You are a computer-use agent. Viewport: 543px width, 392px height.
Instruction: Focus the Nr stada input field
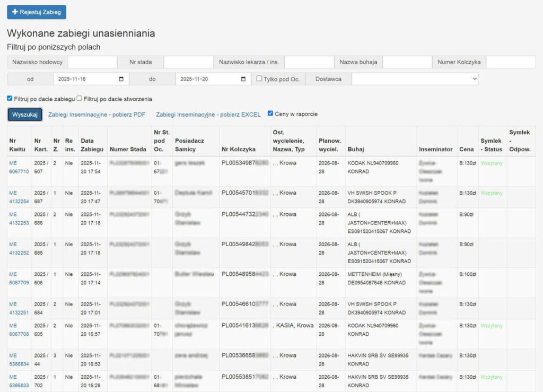click(x=188, y=62)
